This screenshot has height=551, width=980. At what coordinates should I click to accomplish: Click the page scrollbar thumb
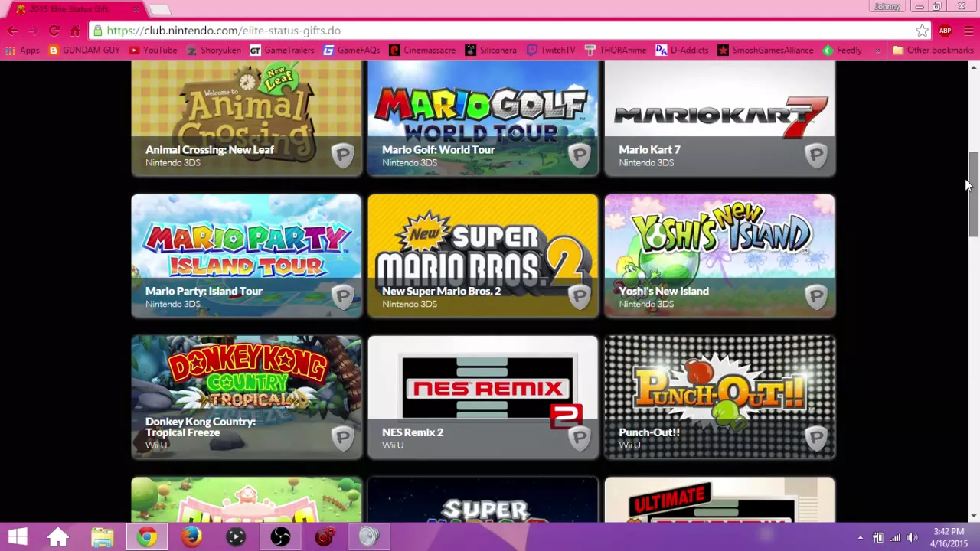pyautogui.click(x=973, y=194)
